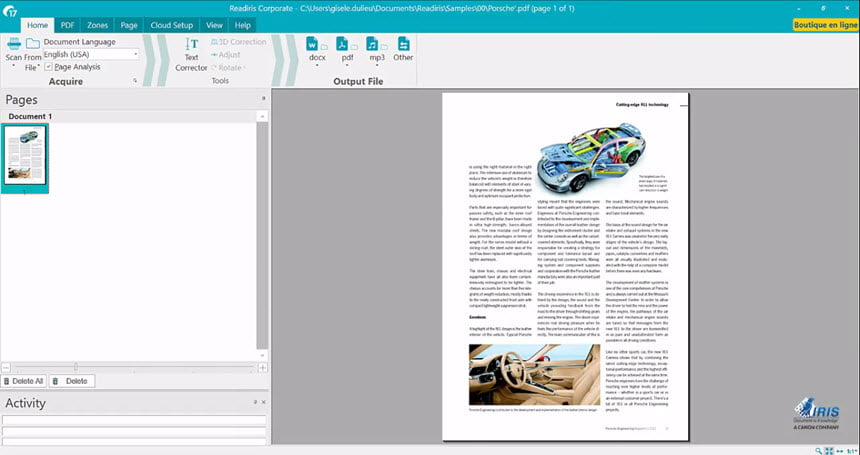Click the 1:1 actual size icon

[851, 451]
